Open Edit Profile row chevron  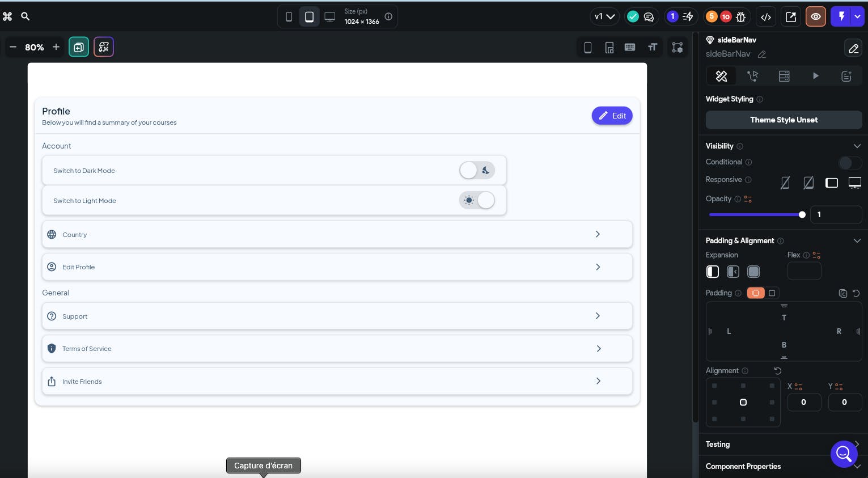(598, 267)
